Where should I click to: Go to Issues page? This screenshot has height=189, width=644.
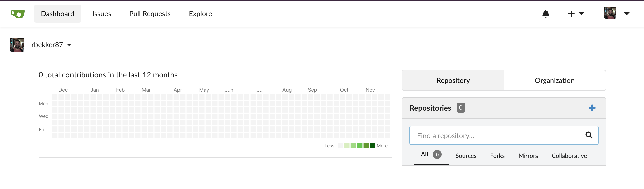click(x=102, y=14)
